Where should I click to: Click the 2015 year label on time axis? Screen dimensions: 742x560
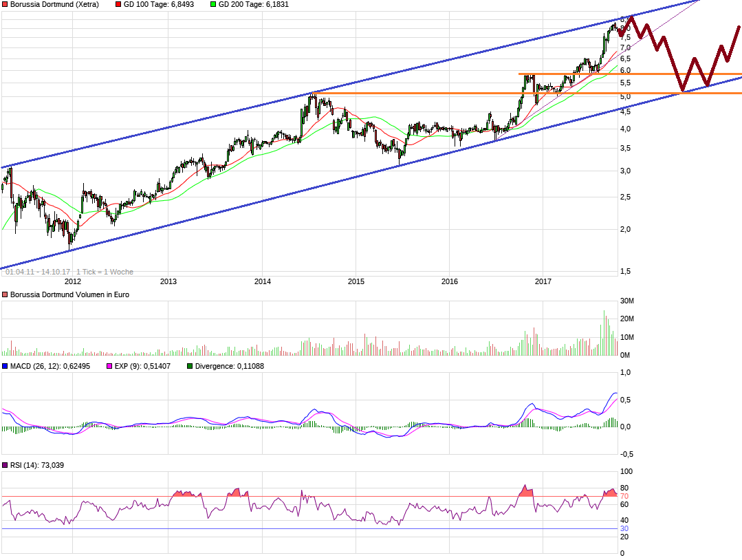[356, 281]
